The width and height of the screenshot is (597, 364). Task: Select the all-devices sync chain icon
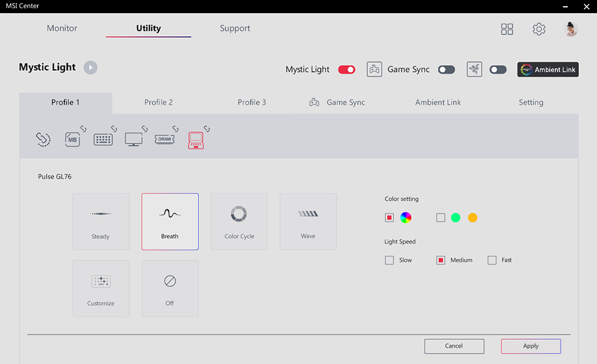click(43, 139)
